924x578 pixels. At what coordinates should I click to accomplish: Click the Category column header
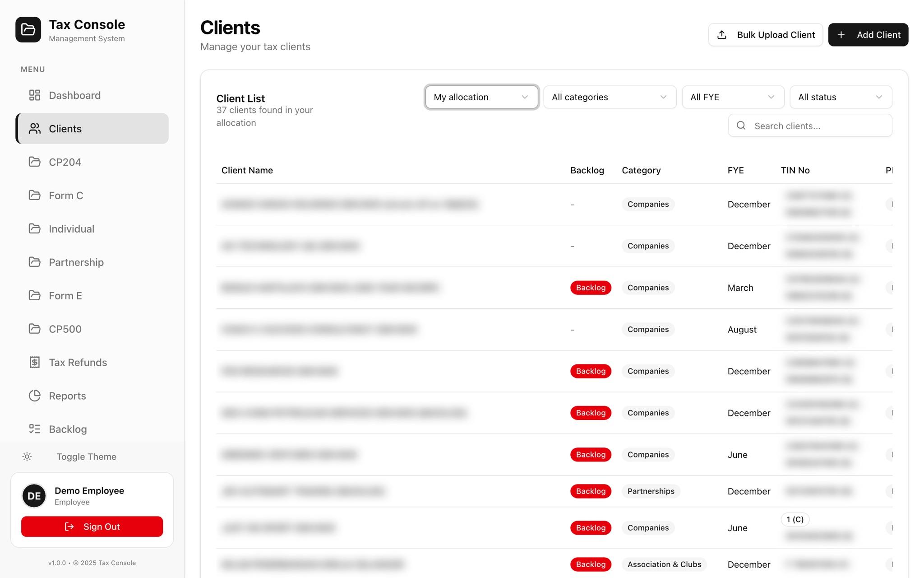pyautogui.click(x=641, y=170)
